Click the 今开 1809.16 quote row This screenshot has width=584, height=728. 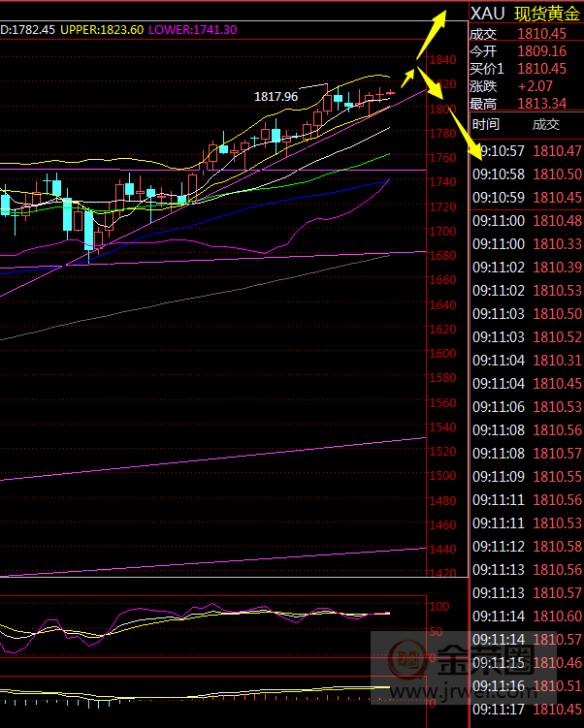[526, 51]
